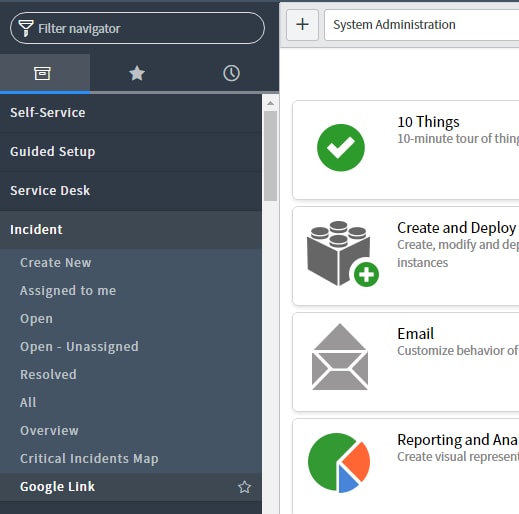The width and height of the screenshot is (519, 514).
Task: Open the Create New incident module
Action: tap(56, 263)
